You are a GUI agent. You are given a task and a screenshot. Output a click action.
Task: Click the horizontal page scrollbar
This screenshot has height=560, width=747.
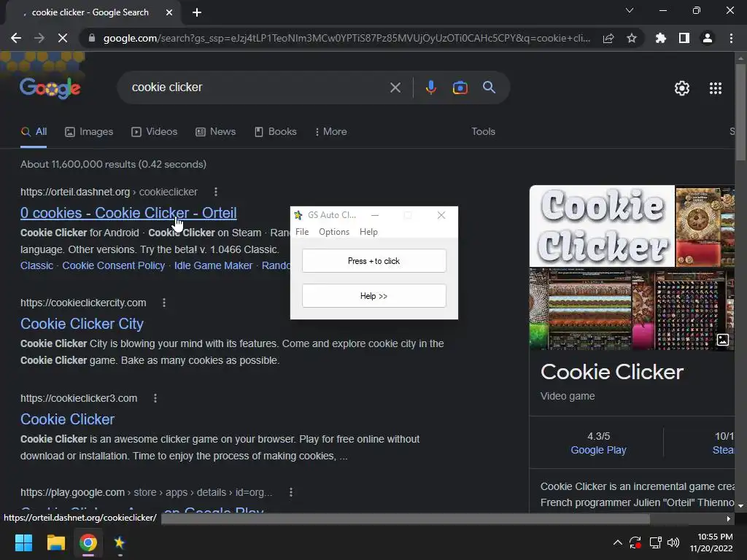point(406,518)
